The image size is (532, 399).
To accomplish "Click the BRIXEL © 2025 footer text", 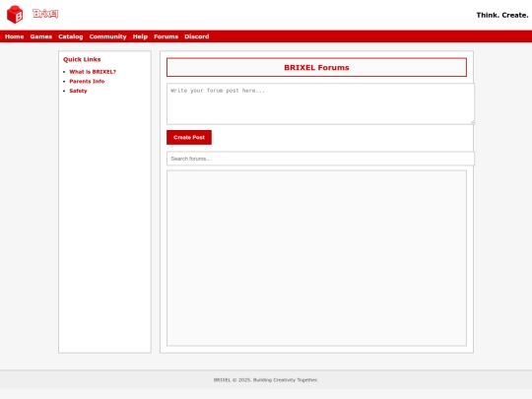I will point(266,380).
